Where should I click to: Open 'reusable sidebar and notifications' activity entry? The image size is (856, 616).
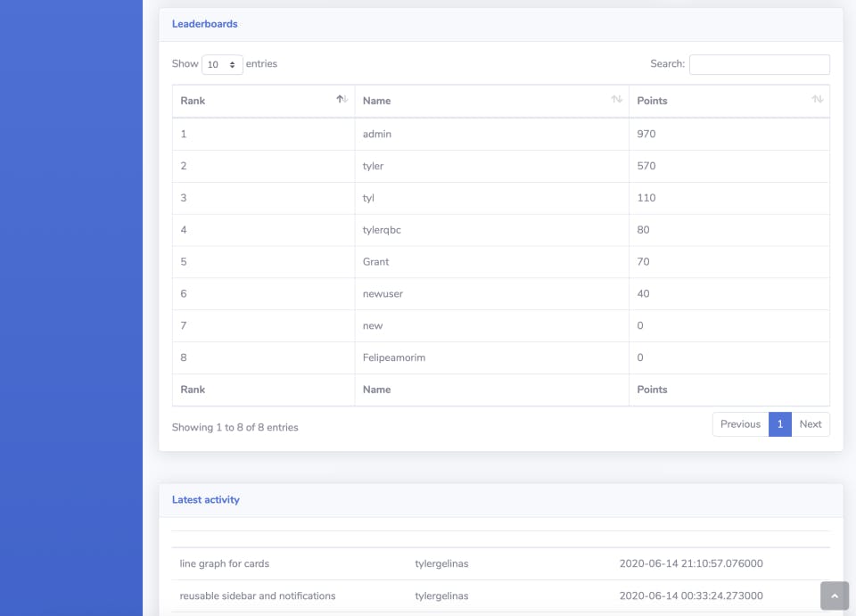pos(259,595)
